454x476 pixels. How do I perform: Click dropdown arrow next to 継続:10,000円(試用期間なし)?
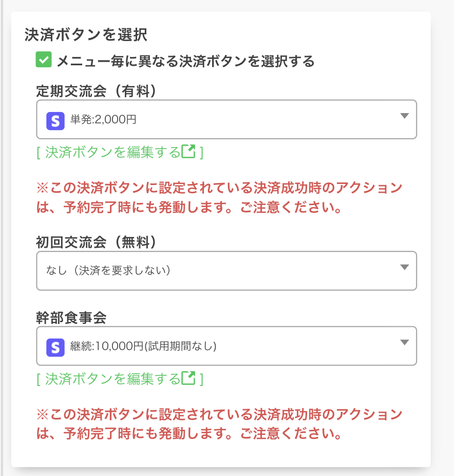tap(404, 342)
